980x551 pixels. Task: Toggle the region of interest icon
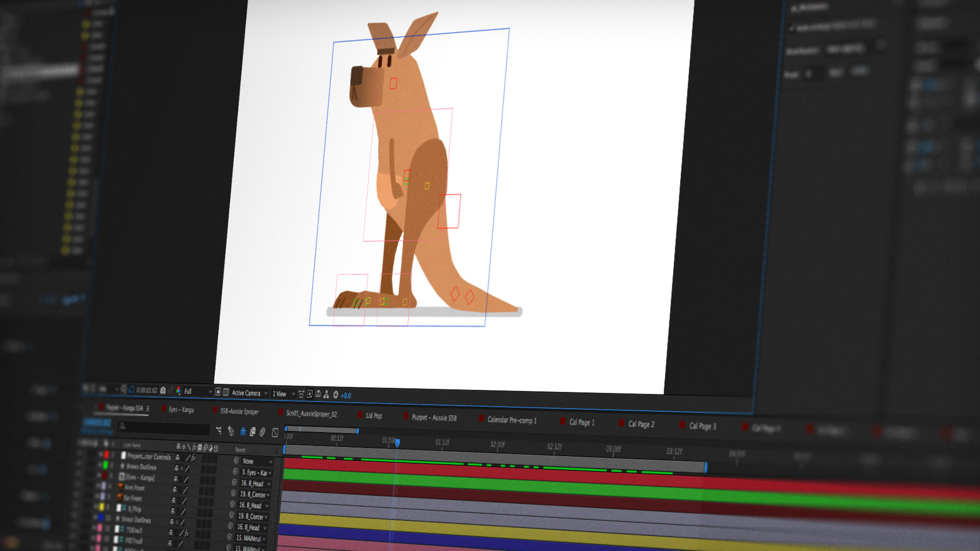pos(217,392)
